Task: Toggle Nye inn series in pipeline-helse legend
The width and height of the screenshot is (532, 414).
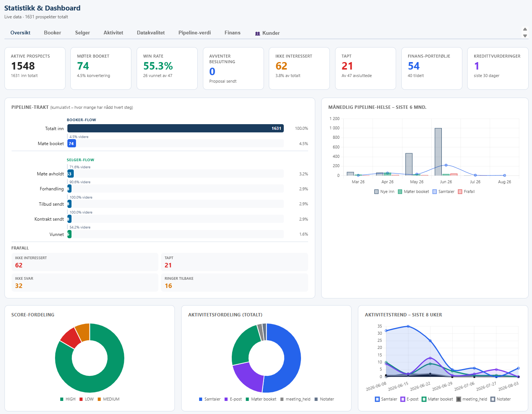Action: click(384, 191)
